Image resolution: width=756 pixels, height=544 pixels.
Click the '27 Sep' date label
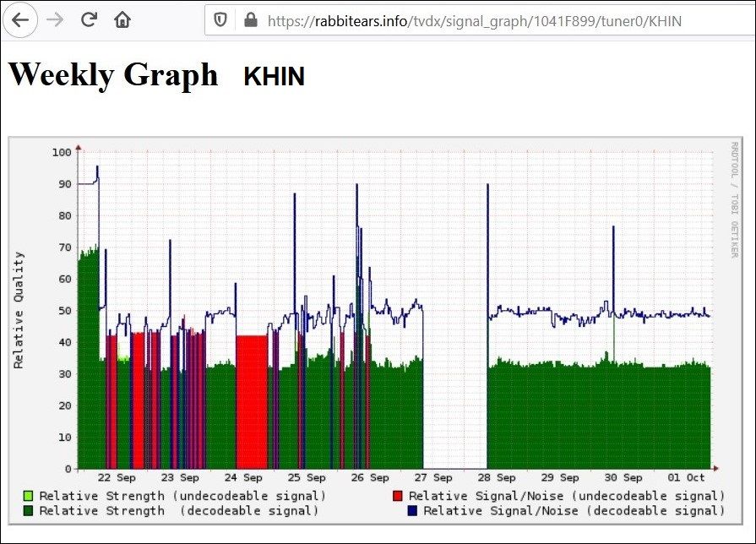[433, 477]
